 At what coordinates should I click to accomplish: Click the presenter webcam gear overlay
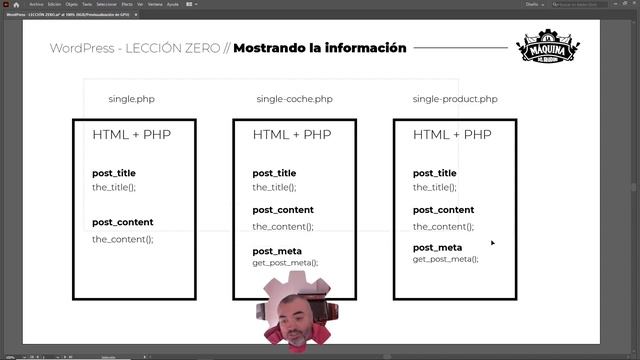pos(298,311)
